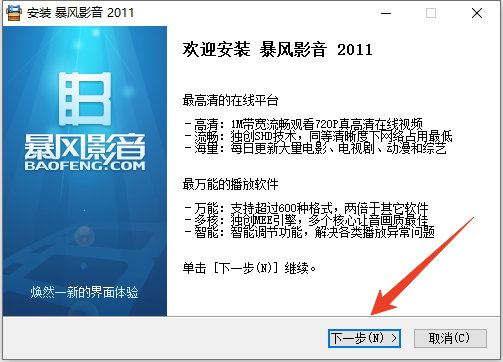Image resolution: width=503 pixels, height=362 pixels.
Task: Click the slogan 焕然一新的界面体验
Action: click(x=84, y=292)
